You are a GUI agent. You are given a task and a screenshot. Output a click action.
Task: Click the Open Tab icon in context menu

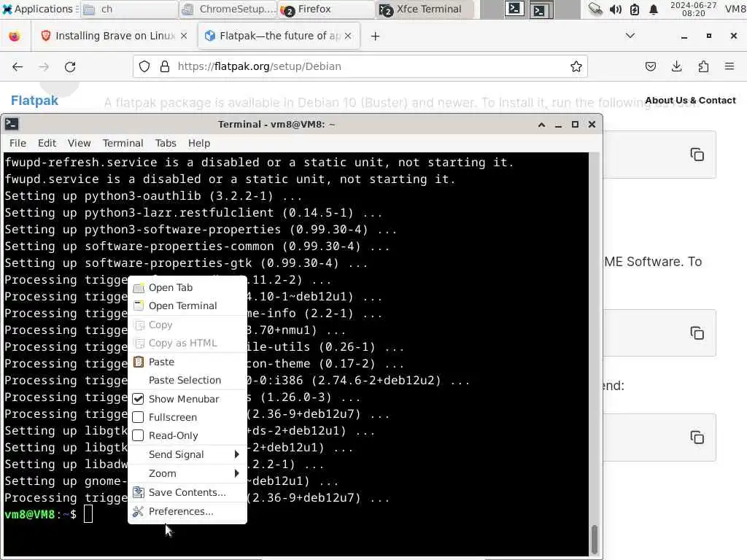(x=138, y=287)
